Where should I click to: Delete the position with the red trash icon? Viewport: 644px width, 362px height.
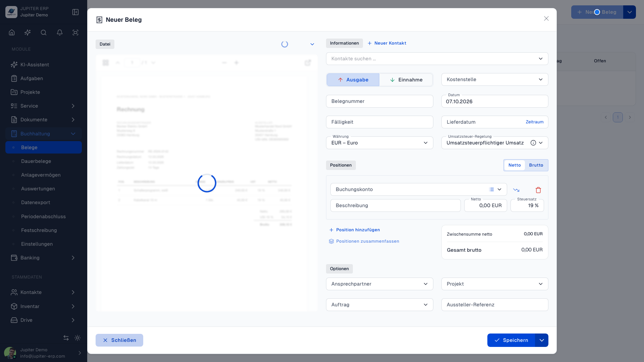538,190
